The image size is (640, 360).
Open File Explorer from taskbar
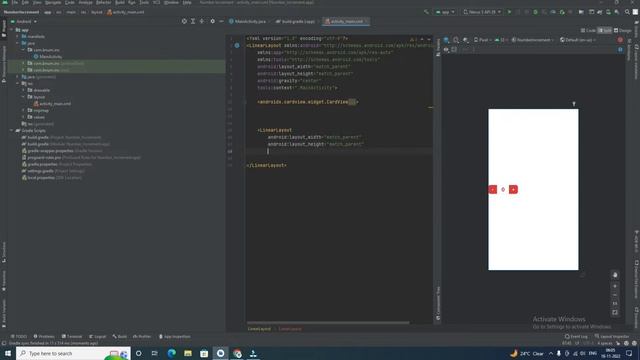188,353
